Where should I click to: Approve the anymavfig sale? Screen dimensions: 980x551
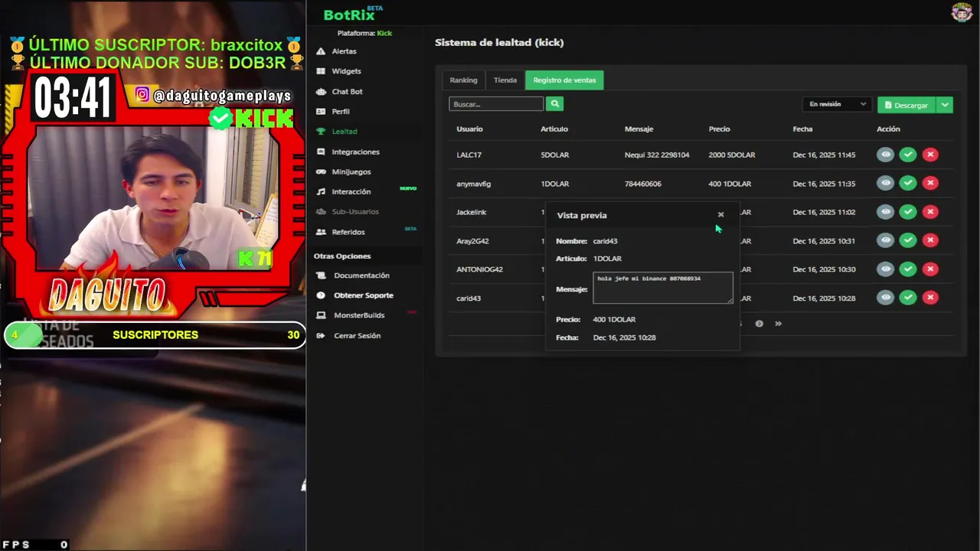click(x=908, y=183)
